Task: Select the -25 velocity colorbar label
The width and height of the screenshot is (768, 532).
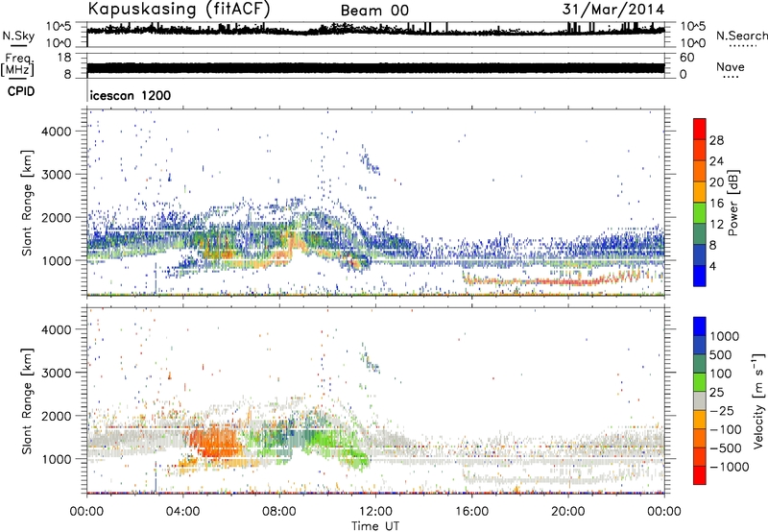Action: coord(722,411)
